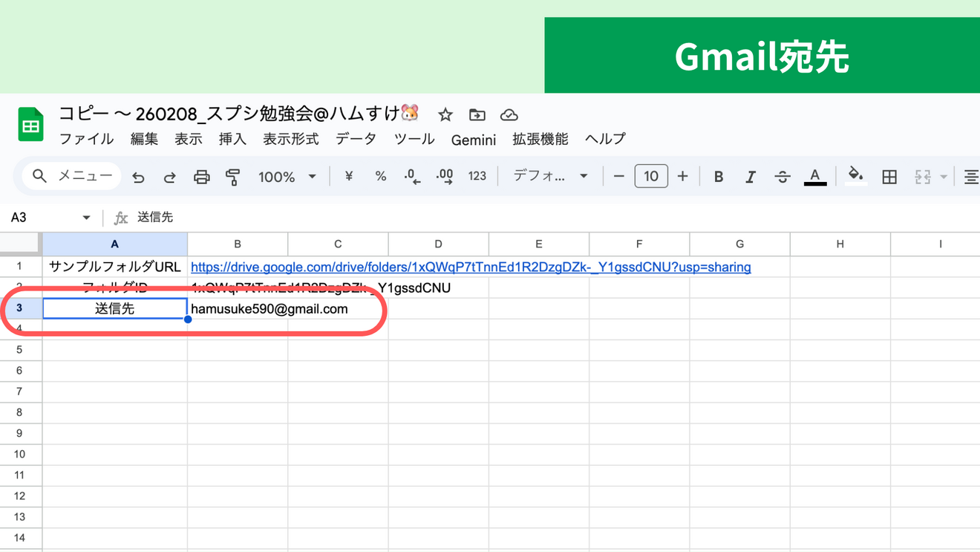Open the 表示形式 menu
The image size is (980, 552).
click(x=290, y=140)
